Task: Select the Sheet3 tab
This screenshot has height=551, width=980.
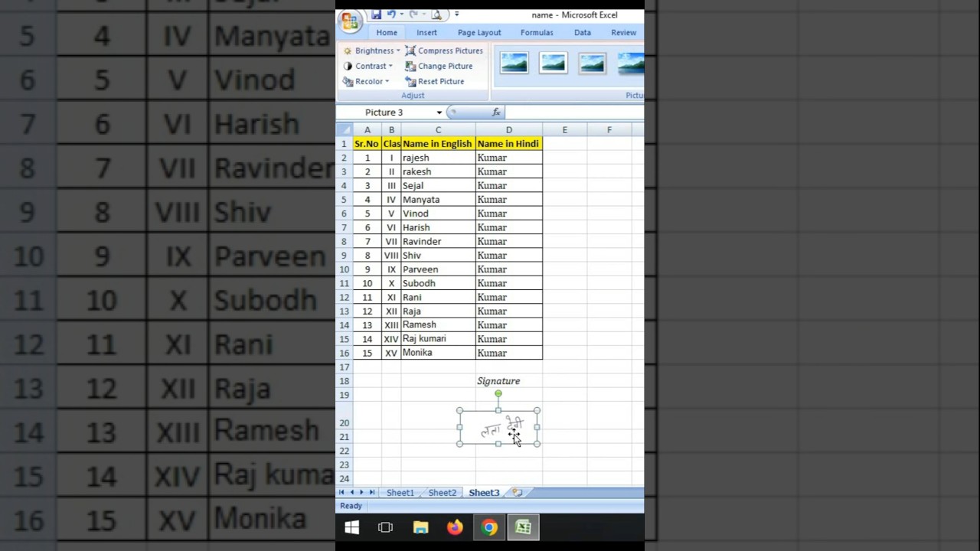Action: click(x=484, y=493)
